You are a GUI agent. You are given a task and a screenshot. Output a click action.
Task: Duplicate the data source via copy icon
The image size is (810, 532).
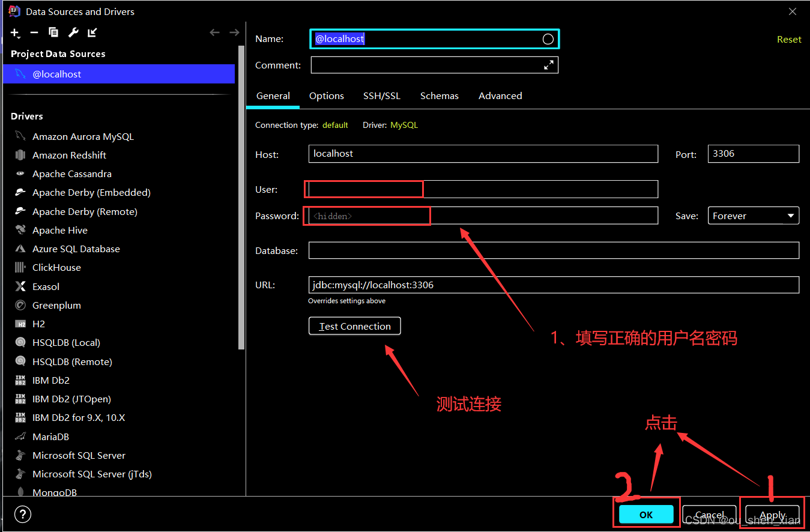click(53, 32)
